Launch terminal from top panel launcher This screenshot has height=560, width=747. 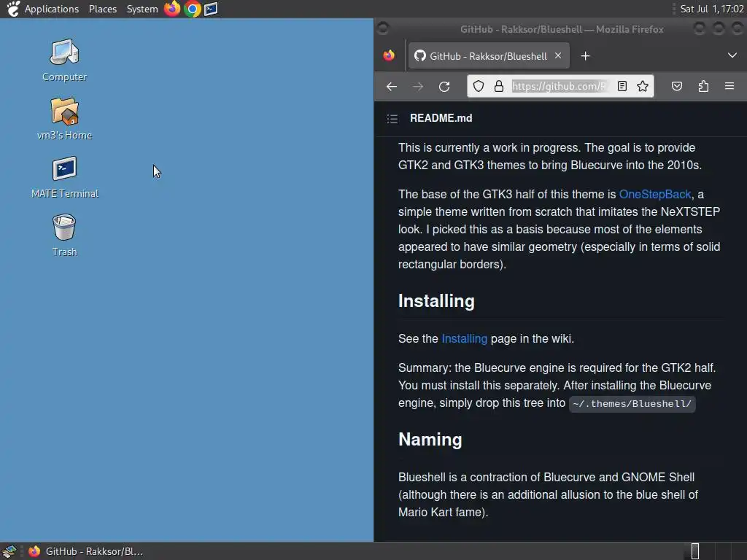tap(211, 9)
